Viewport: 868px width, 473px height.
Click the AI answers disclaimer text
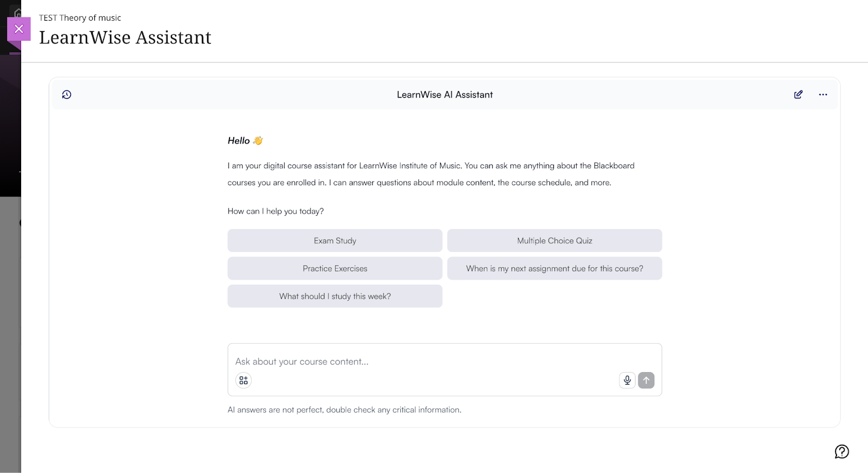click(344, 410)
